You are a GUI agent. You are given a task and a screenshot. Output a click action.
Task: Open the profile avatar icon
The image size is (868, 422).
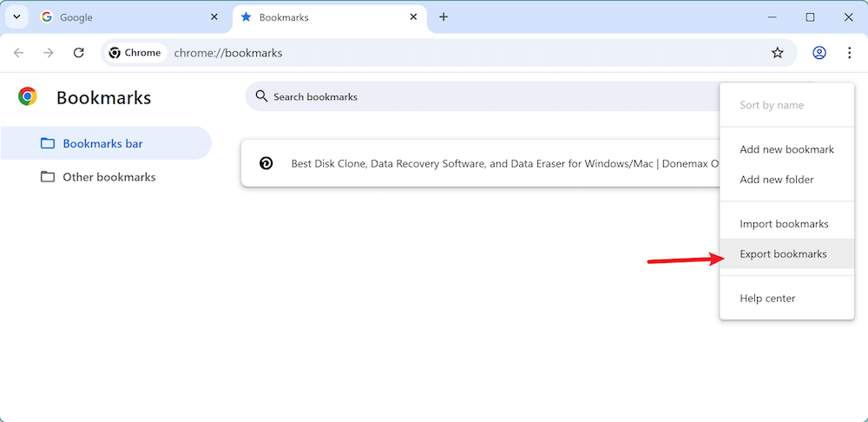coord(819,53)
